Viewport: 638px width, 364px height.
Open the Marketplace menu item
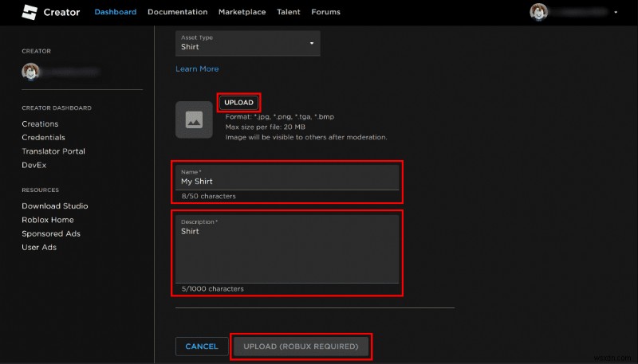[242, 12]
